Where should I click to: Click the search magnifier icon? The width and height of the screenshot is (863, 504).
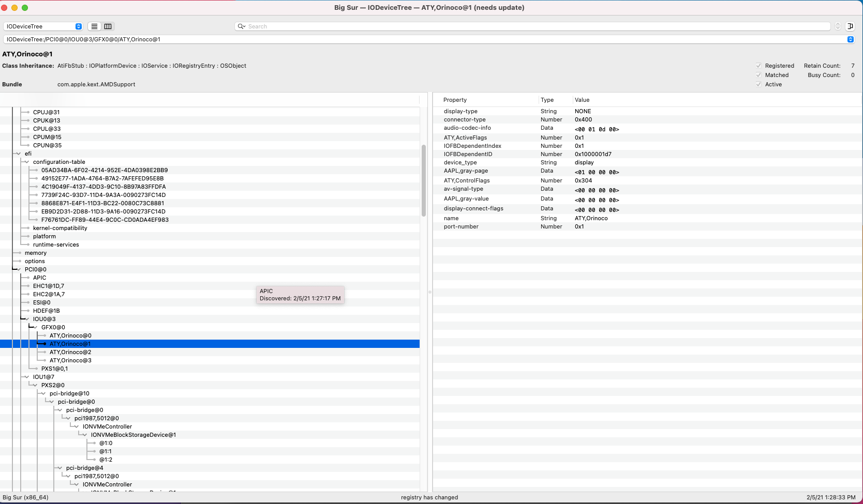point(241,26)
